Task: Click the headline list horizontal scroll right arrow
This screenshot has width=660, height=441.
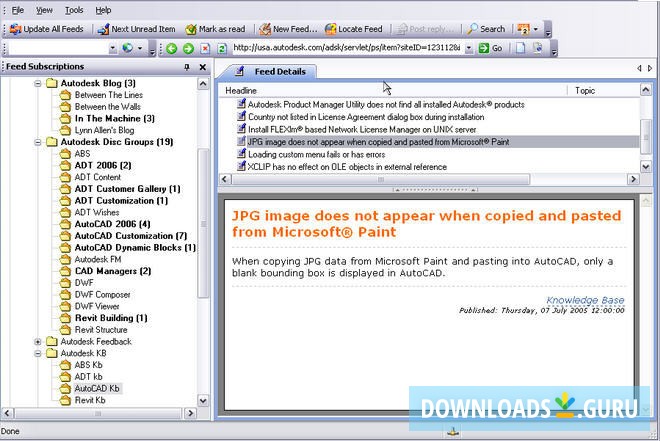Action: pos(633,179)
